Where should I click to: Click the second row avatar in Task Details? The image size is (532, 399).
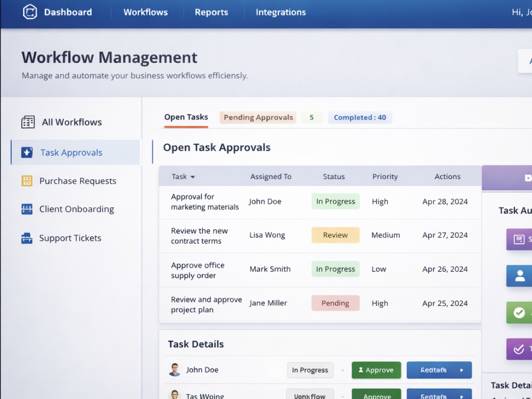click(x=174, y=394)
